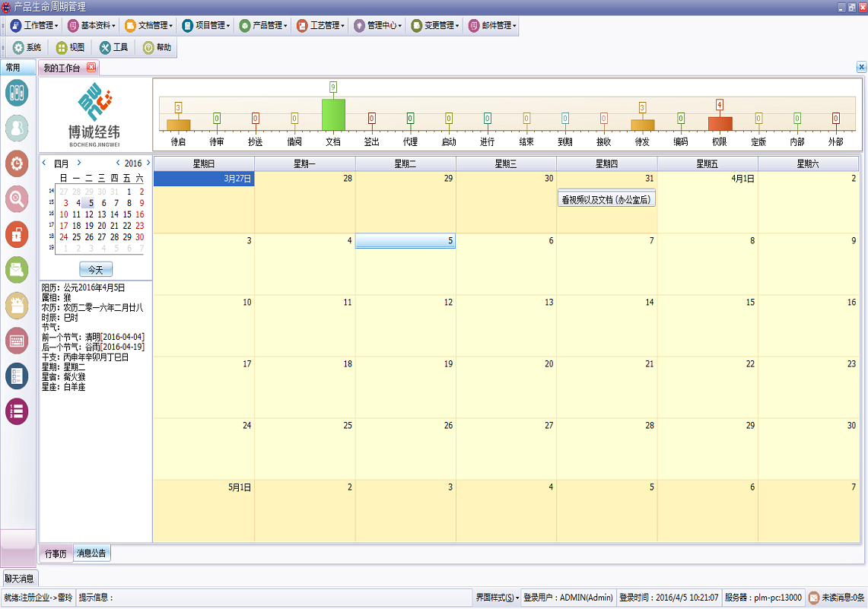Click the 今天 button
Viewport: 868px width, 609px height.
pyautogui.click(x=96, y=269)
